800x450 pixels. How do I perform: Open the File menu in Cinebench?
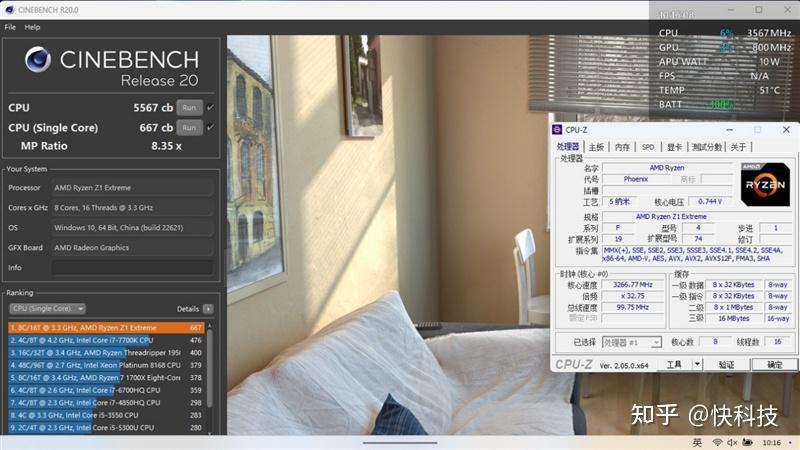[x=10, y=27]
